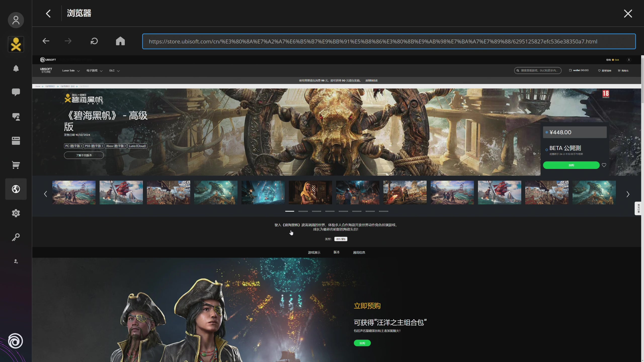
Task: Toggle Xbox (数字版) platform tag
Action: coord(116,146)
